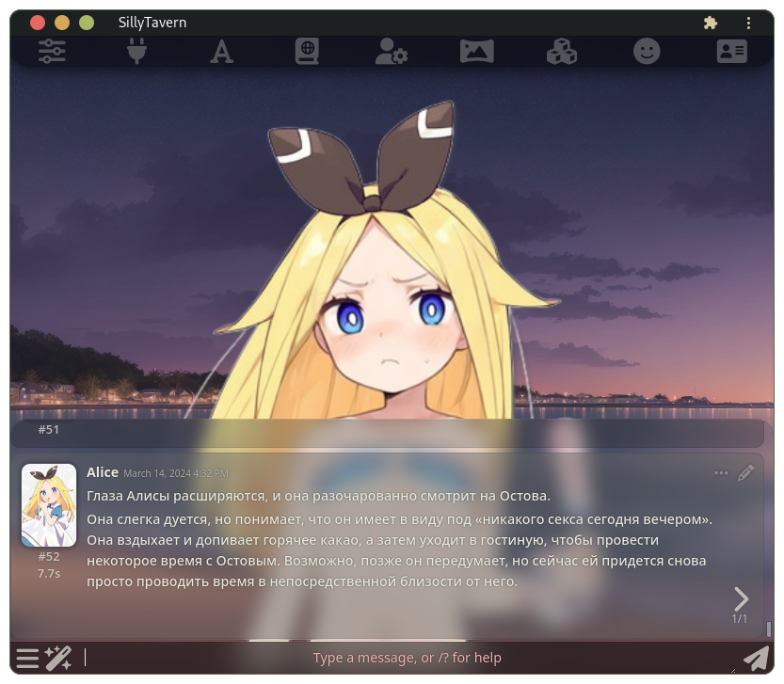Click the #51 message number label
This screenshot has width=784, height=684.
coord(49,430)
